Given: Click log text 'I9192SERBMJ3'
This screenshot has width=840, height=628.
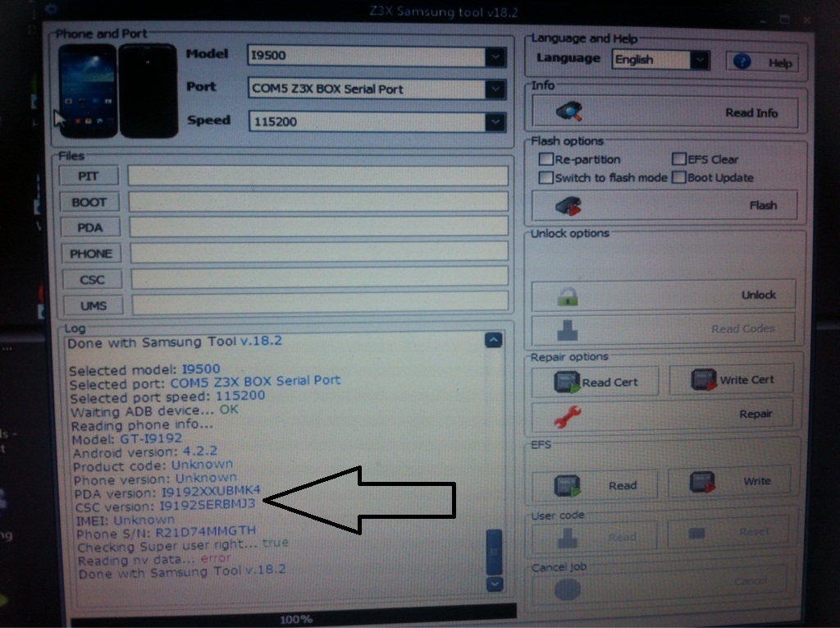Looking at the screenshot, I should pyautogui.click(x=208, y=505).
